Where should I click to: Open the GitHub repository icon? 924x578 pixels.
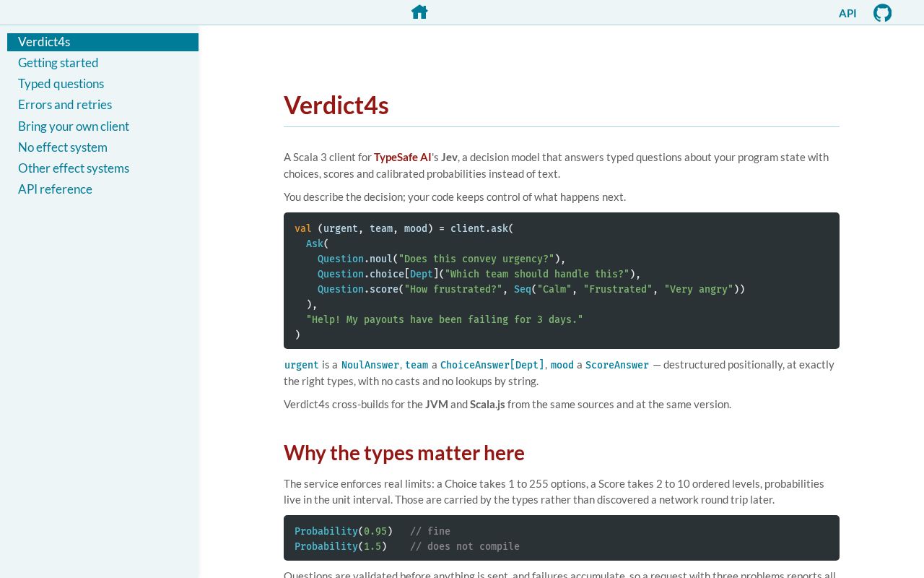tap(882, 13)
